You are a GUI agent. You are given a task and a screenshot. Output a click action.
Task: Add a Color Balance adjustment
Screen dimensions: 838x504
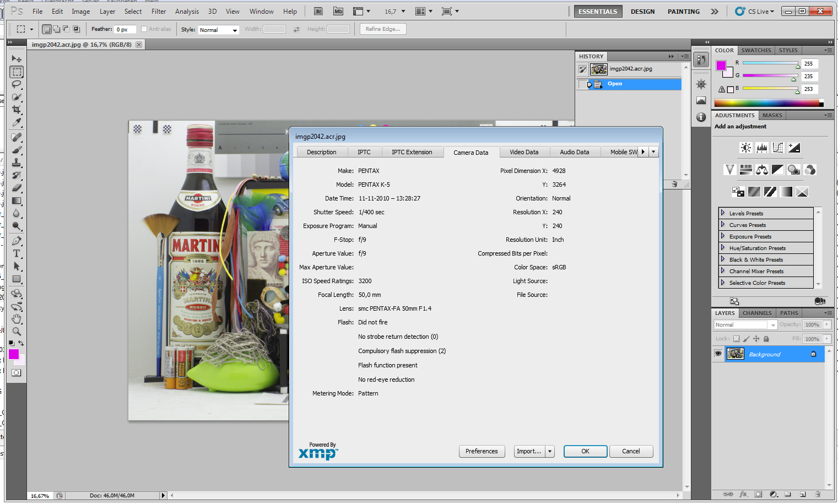tap(762, 170)
